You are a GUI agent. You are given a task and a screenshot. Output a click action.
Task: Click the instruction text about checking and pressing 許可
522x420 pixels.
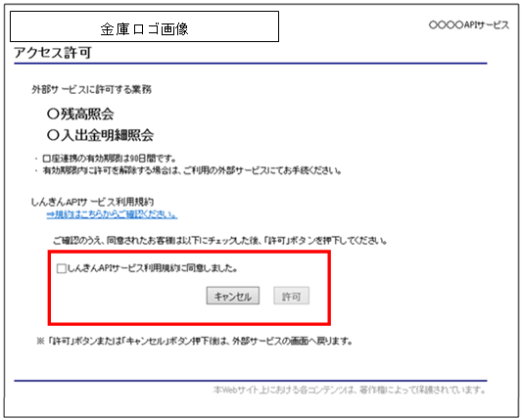point(219,240)
